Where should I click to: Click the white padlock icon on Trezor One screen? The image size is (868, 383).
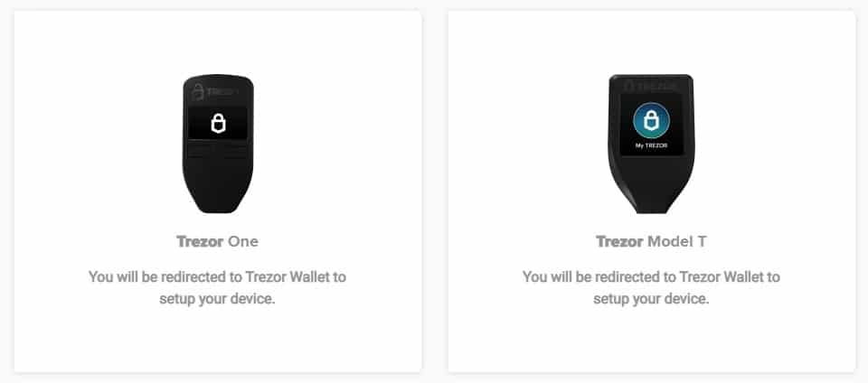click(x=218, y=124)
